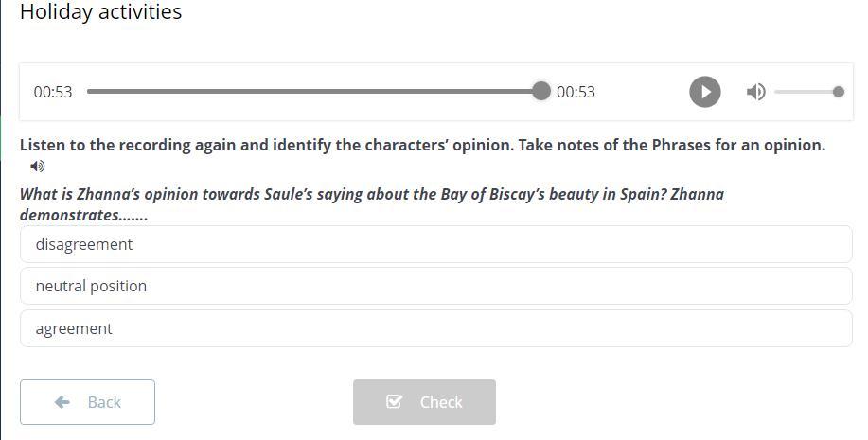Click the duration label right of seek bar
The width and height of the screenshot is (868, 440).
click(x=576, y=92)
